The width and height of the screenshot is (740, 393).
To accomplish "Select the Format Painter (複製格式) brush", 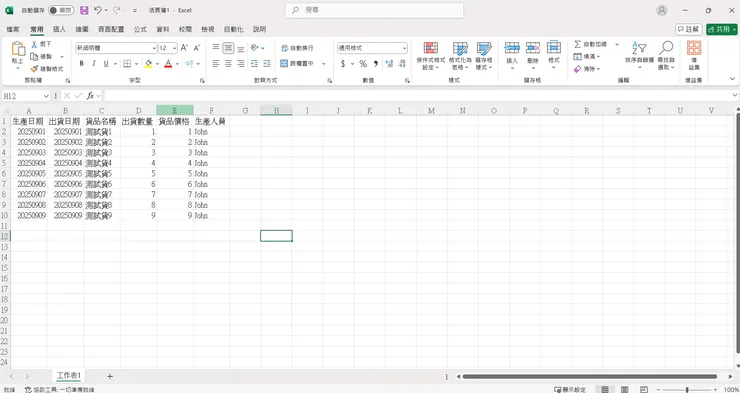I will pyautogui.click(x=34, y=69).
